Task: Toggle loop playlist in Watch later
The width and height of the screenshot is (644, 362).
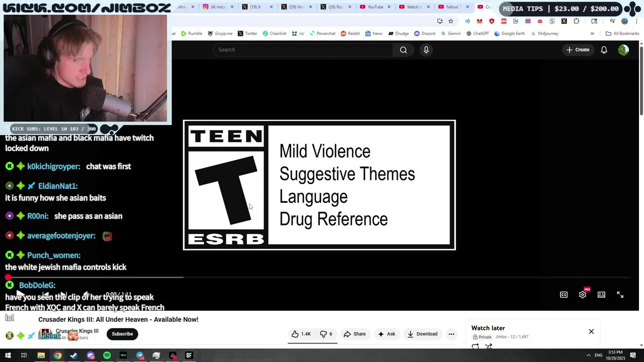Action: 475,346
